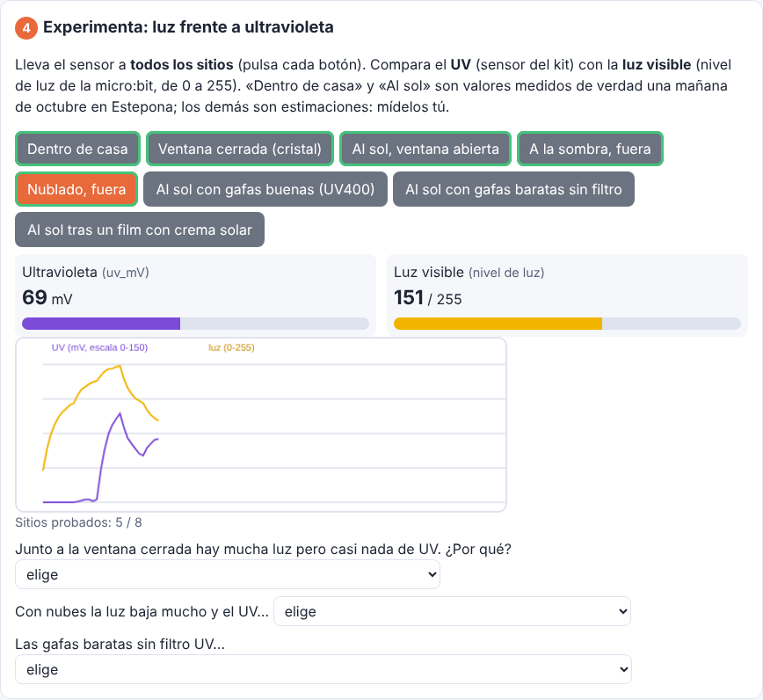Click the '69 mV' ultraviolet reading

click(x=47, y=297)
